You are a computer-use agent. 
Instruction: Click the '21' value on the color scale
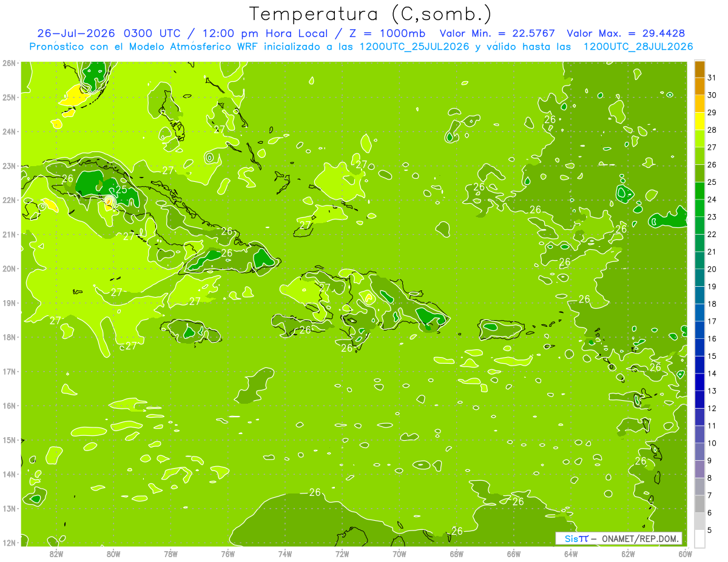tap(712, 252)
